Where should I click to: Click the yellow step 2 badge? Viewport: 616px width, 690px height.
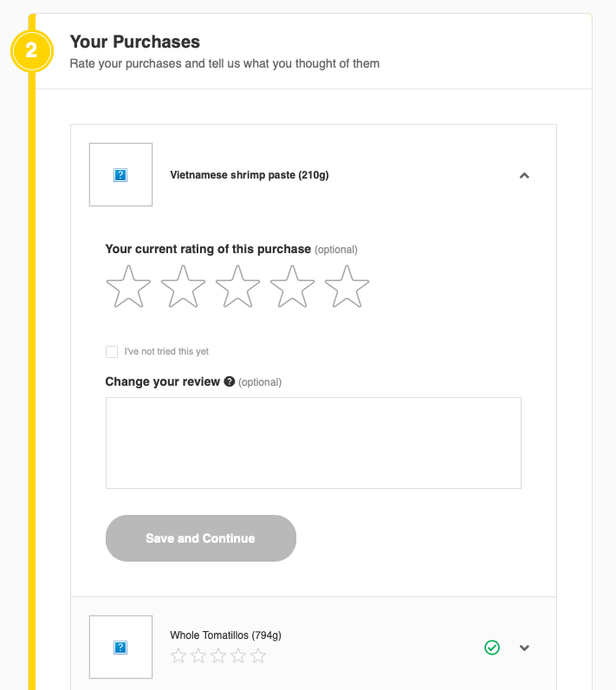[x=32, y=50]
